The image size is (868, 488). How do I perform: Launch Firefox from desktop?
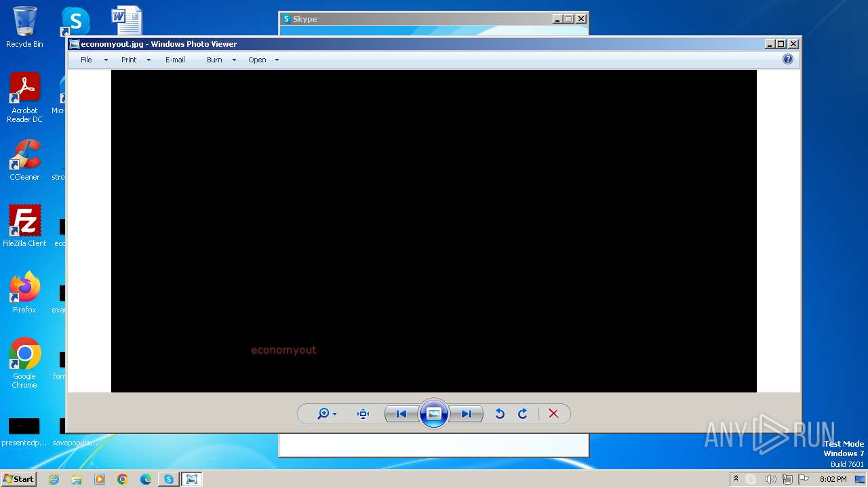pyautogui.click(x=24, y=292)
